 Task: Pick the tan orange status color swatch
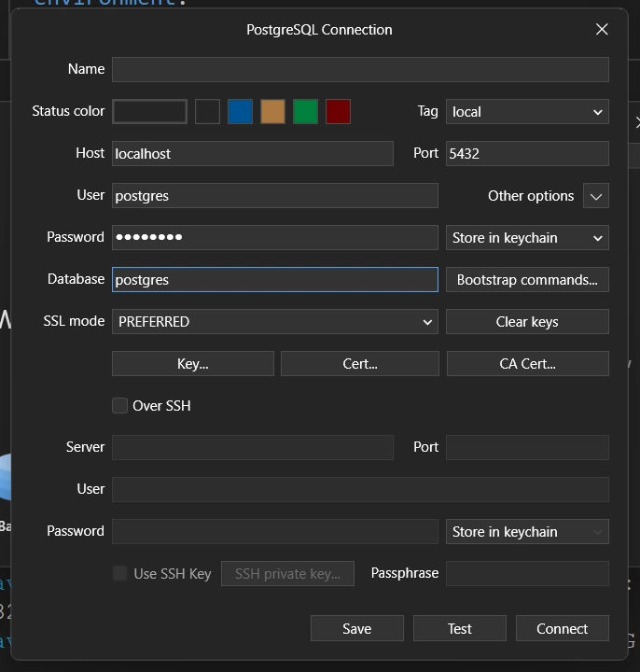click(272, 111)
